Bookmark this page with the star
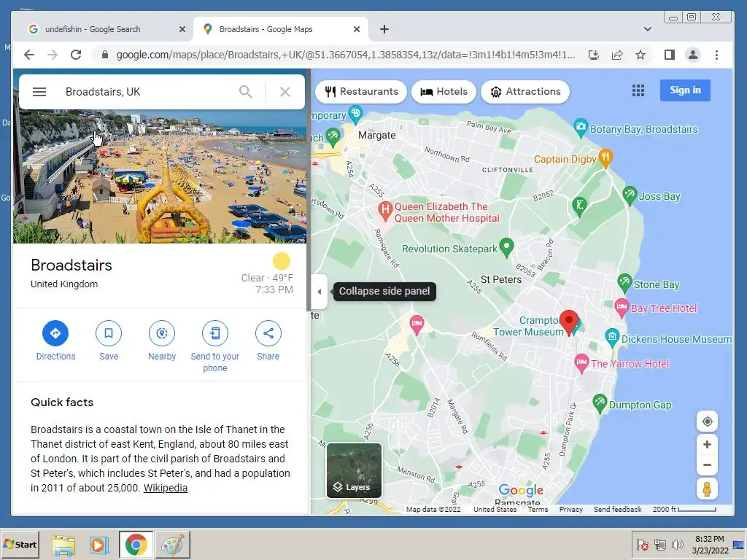 coord(640,55)
